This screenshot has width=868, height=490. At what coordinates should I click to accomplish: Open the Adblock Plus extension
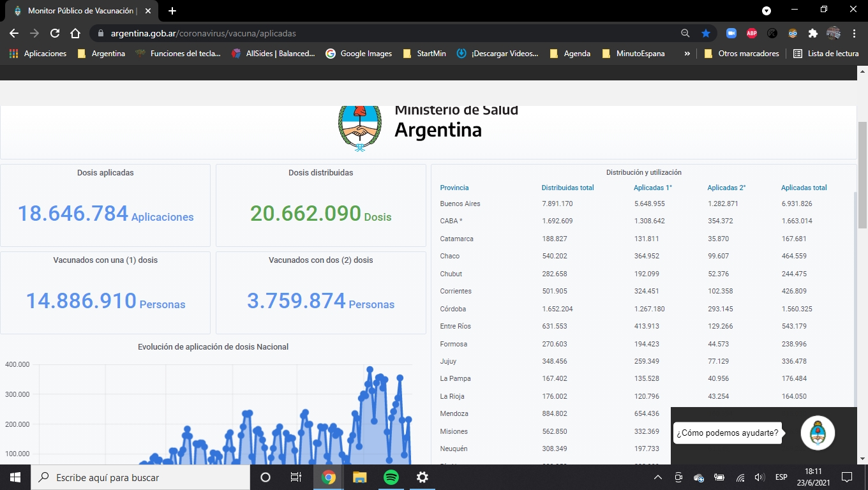[752, 33]
